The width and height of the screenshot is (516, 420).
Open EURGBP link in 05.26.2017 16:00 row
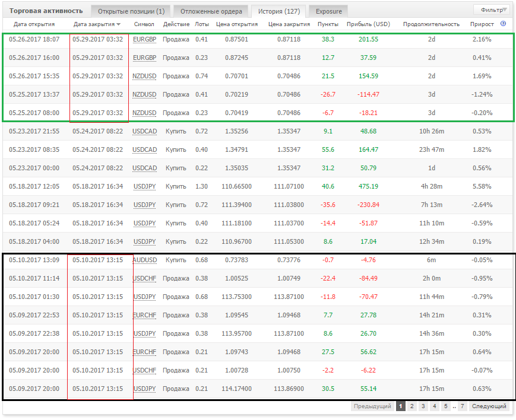(x=144, y=58)
